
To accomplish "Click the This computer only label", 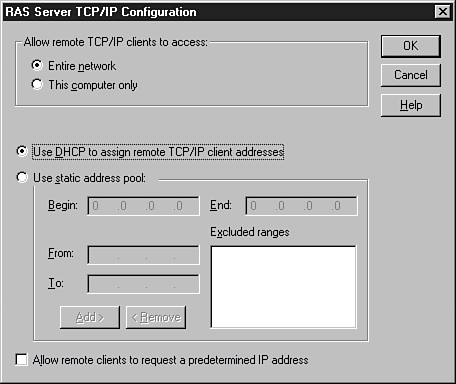I will click(x=93, y=85).
